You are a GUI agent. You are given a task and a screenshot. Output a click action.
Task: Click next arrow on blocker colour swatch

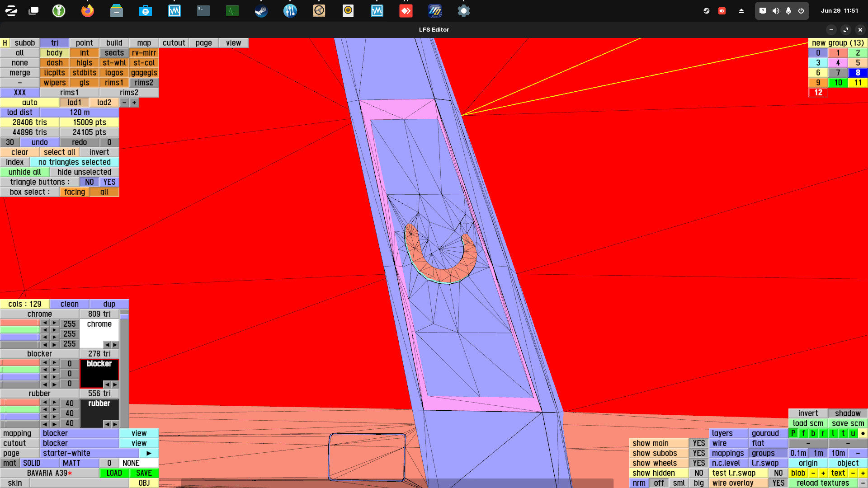tap(115, 384)
